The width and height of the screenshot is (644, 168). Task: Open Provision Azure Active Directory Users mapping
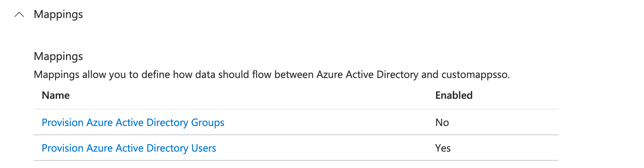pyautogui.click(x=129, y=148)
